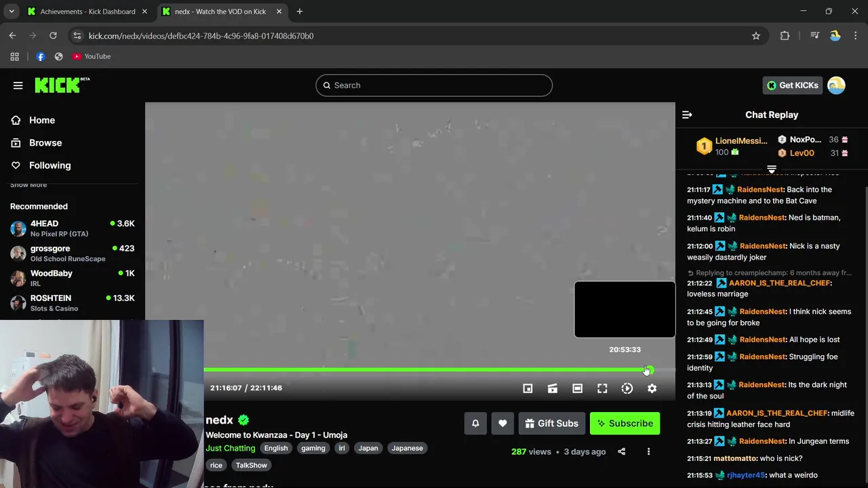Image resolution: width=868 pixels, height=488 pixels.
Task: Enter fullscreen video mode
Action: [x=602, y=388]
